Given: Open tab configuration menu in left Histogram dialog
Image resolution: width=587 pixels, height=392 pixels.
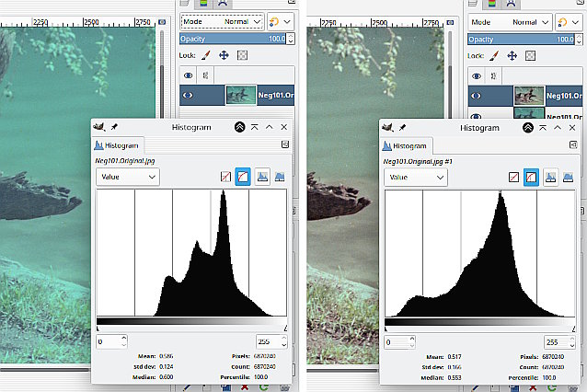Looking at the screenshot, I should pos(285,144).
